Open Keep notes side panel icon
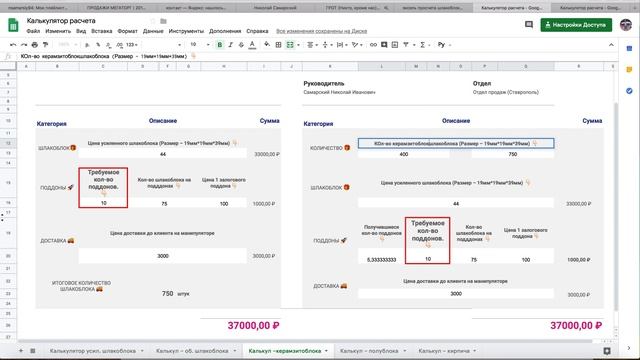The height and width of the screenshot is (360, 640). point(629,70)
